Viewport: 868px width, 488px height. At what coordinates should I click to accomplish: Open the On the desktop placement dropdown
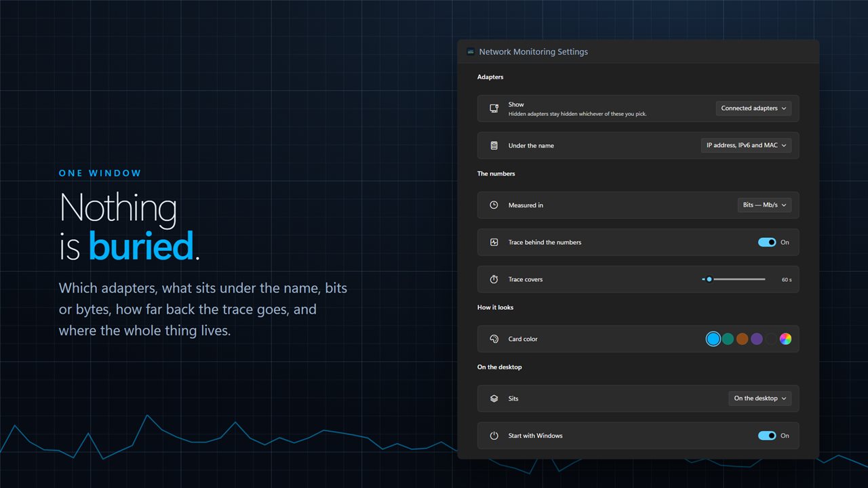(x=760, y=399)
